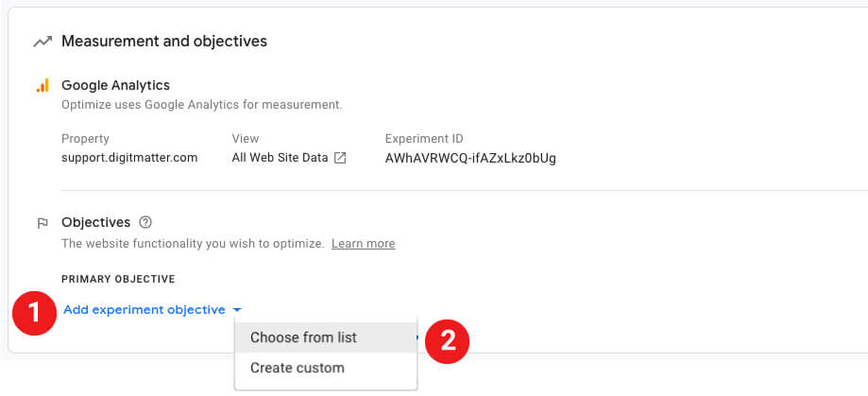Click the View column label

point(246,139)
